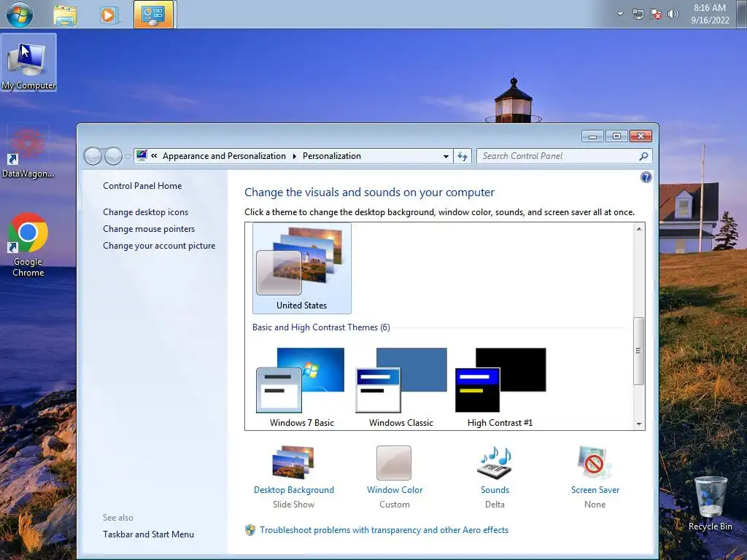Viewport: 747px width, 560px height.
Task: Click the Desktop Background link text
Action: 293,490
